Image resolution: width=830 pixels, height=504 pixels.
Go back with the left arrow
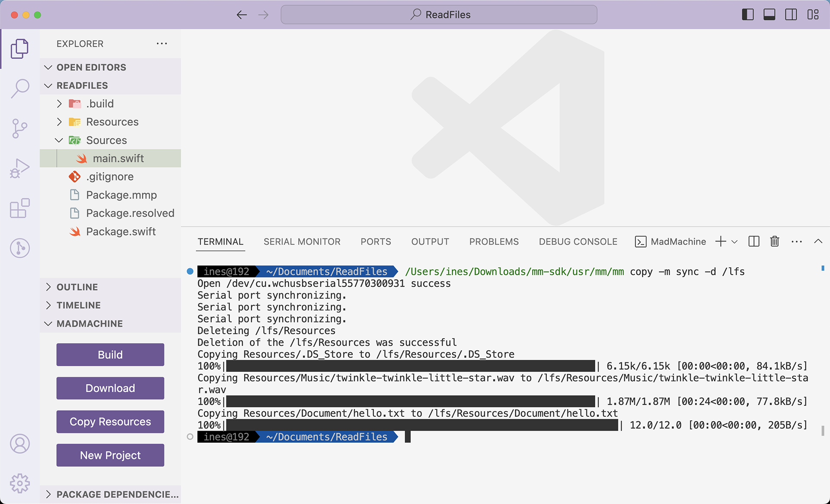click(242, 15)
